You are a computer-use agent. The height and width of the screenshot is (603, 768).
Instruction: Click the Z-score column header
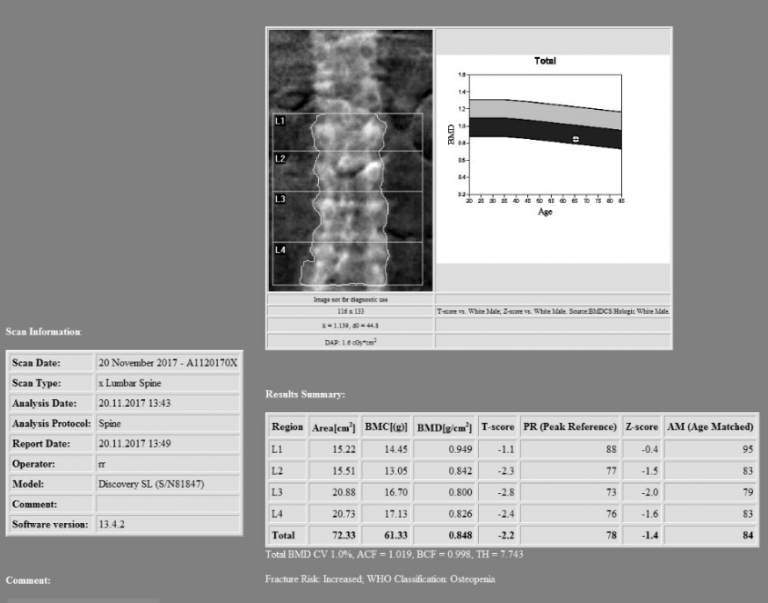tap(643, 427)
